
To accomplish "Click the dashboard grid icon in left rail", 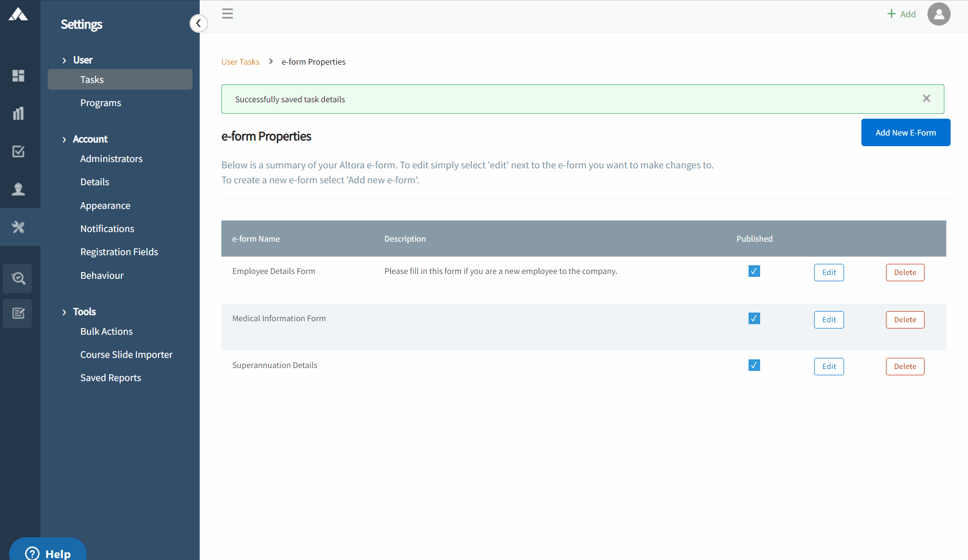I will [18, 76].
